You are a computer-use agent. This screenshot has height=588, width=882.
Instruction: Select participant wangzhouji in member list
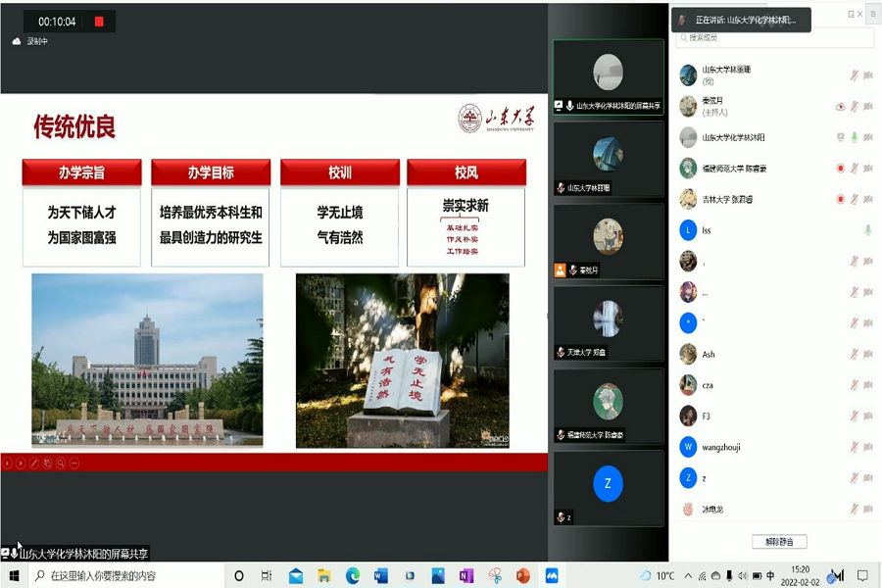(x=776, y=447)
